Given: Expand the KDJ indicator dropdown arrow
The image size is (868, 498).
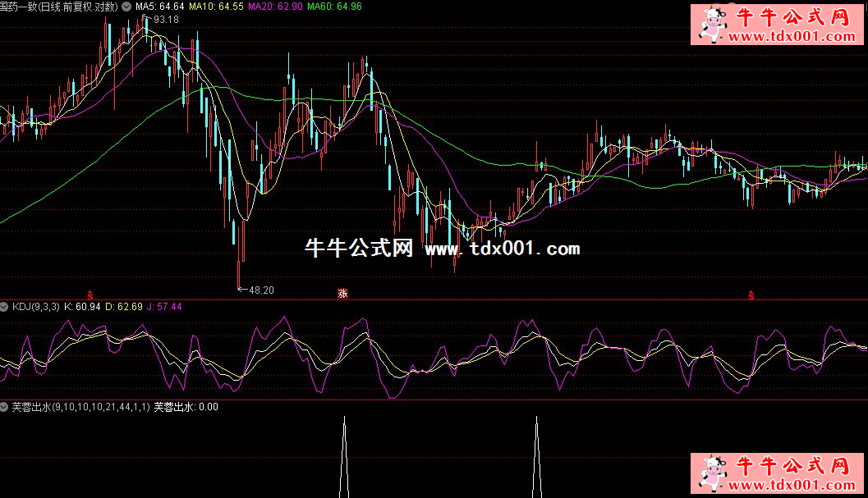Looking at the screenshot, I should (x=4, y=307).
